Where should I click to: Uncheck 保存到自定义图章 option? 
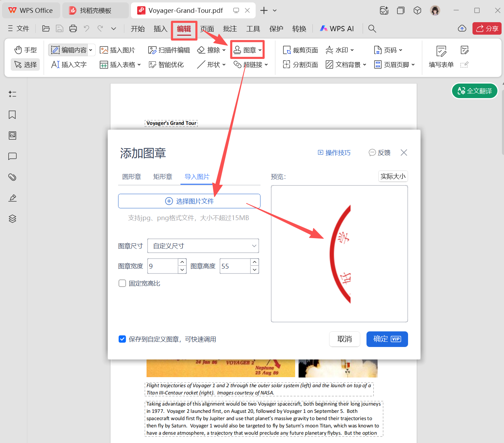[122, 339]
